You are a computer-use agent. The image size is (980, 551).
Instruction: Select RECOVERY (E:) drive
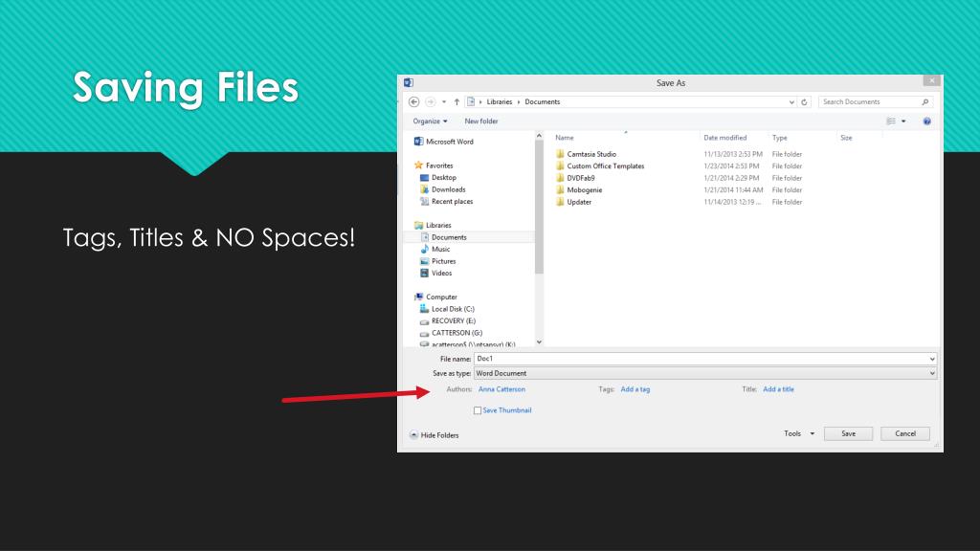(x=448, y=320)
